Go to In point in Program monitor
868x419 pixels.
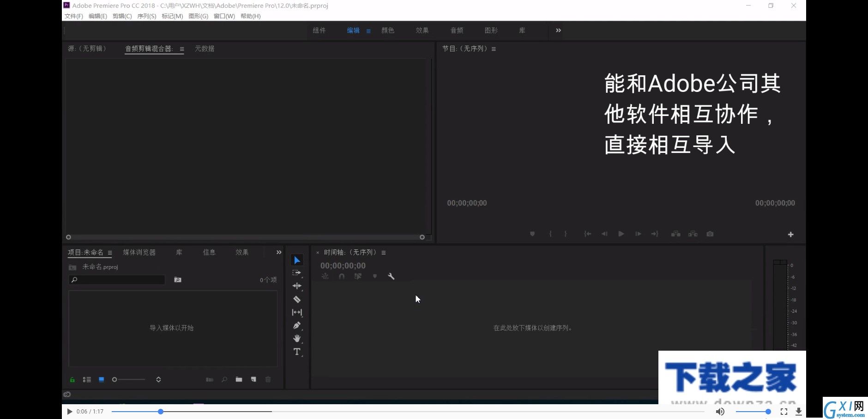click(587, 234)
